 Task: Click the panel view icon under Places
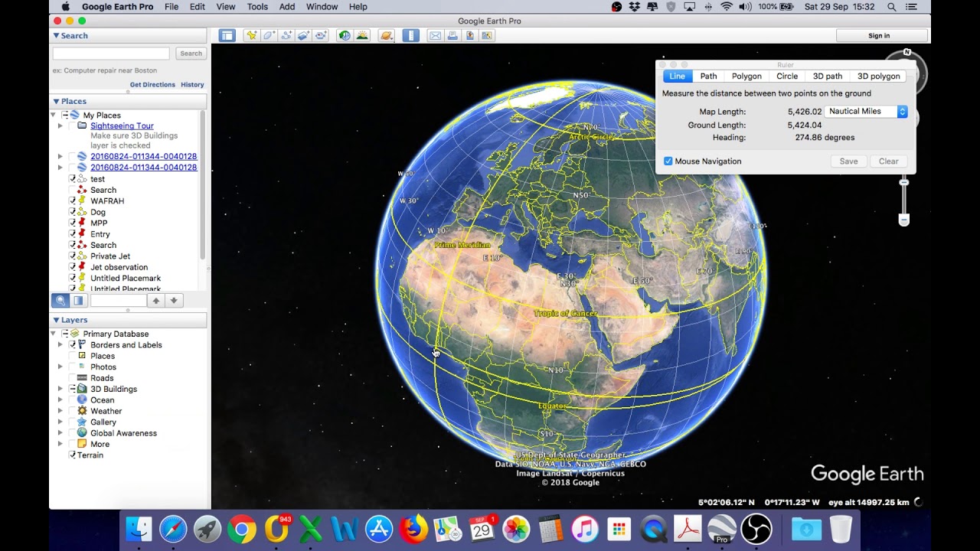[x=78, y=301]
